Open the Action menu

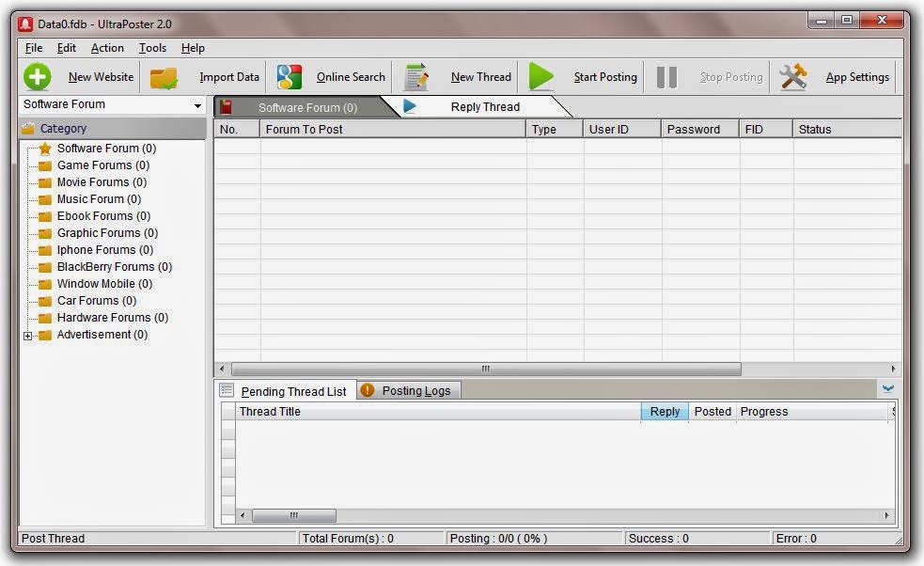(107, 48)
